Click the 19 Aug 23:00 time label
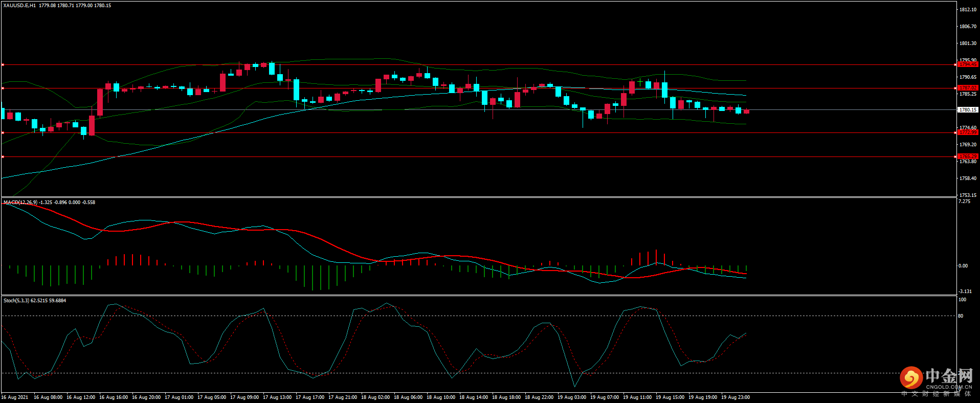 click(736, 397)
